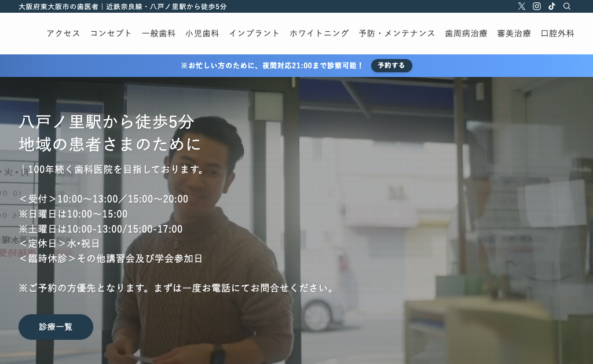Click the hero heading 八戸ノ里駅から徒歩5分

(107, 123)
